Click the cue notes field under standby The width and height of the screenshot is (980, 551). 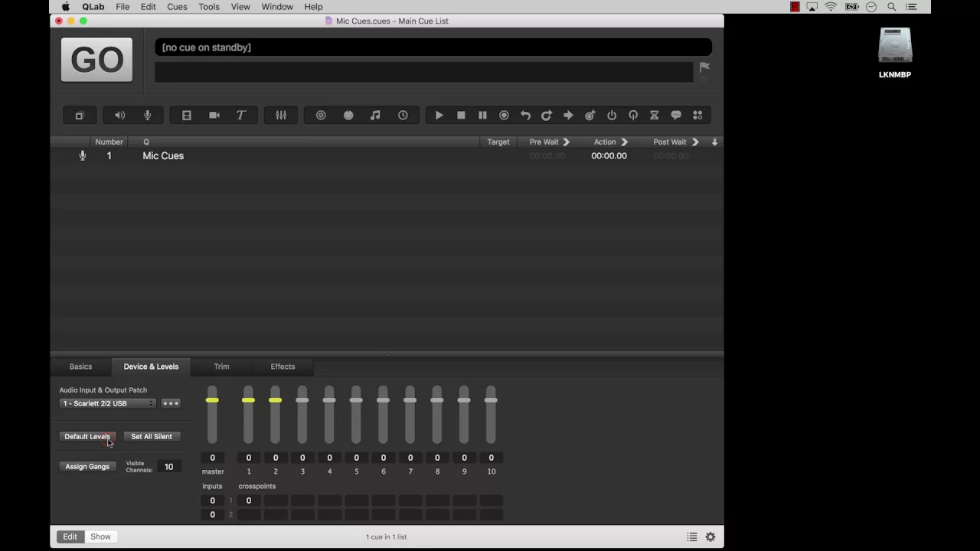(x=423, y=72)
